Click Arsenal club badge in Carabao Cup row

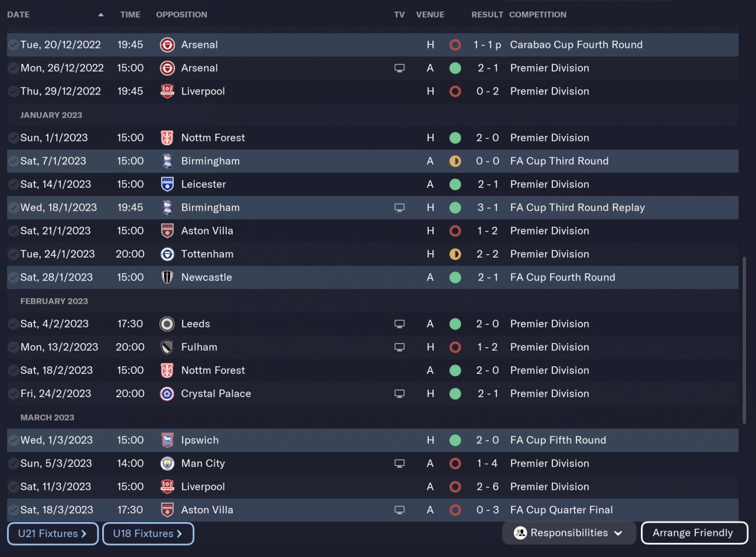167,45
